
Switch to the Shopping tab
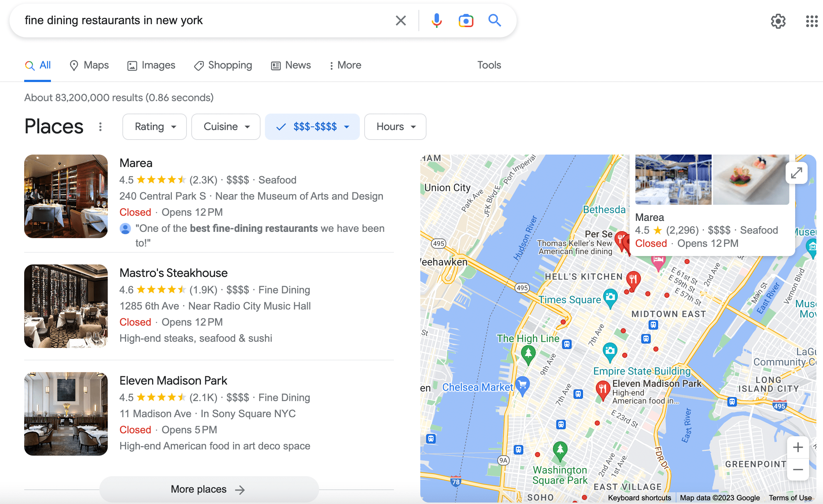(223, 65)
